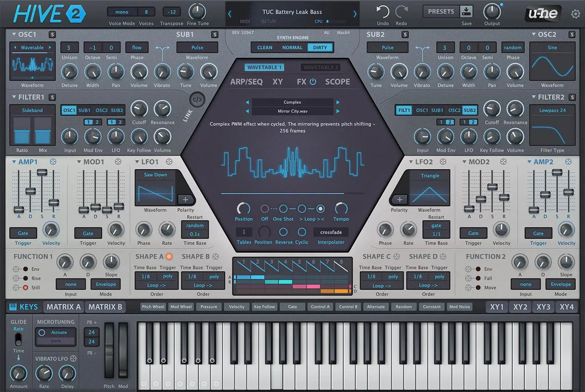Click the AMP1 Sustain slider
This screenshot has height=392, width=585.
pos(42,172)
